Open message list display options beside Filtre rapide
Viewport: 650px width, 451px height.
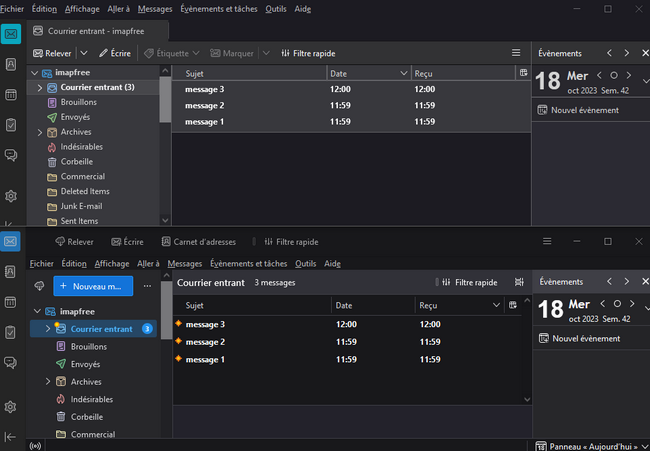click(x=519, y=283)
